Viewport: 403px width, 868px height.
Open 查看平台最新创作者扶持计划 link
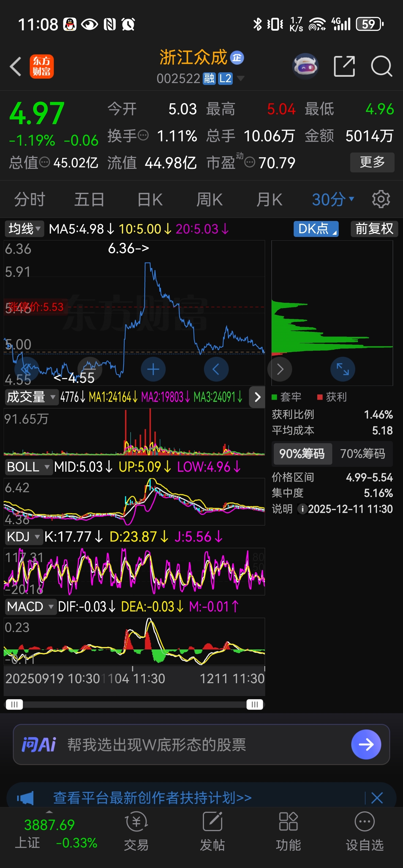(152, 798)
